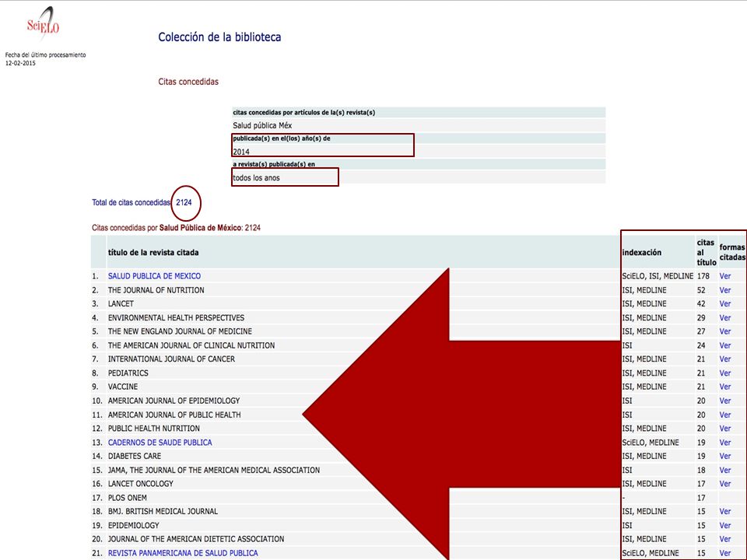The image size is (747, 560).
Task: Click Ver for Vaccine row
Action: [725, 387]
